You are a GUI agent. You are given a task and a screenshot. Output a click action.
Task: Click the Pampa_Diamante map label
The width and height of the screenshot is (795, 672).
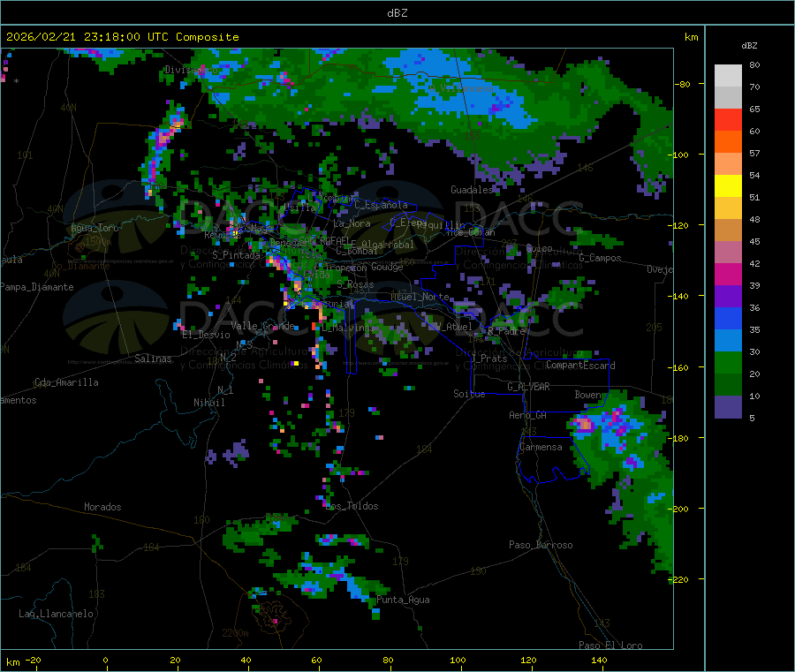37,287
